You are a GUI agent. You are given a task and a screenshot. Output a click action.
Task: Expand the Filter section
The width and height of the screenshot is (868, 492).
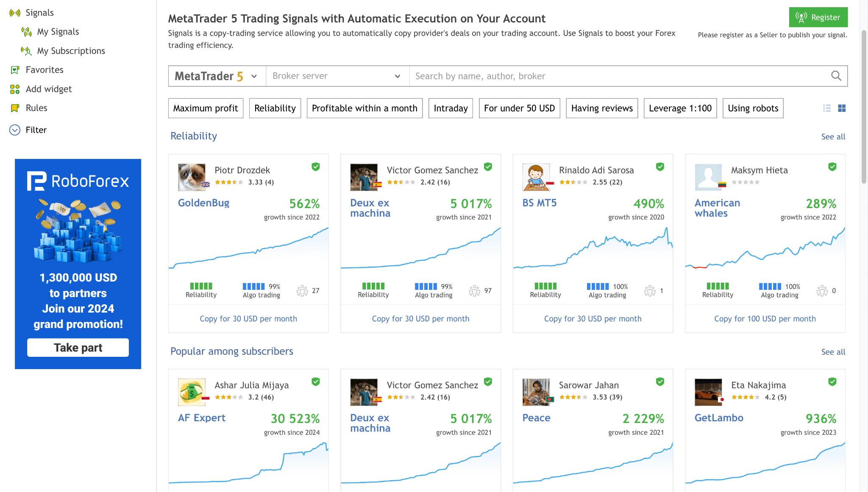click(28, 130)
